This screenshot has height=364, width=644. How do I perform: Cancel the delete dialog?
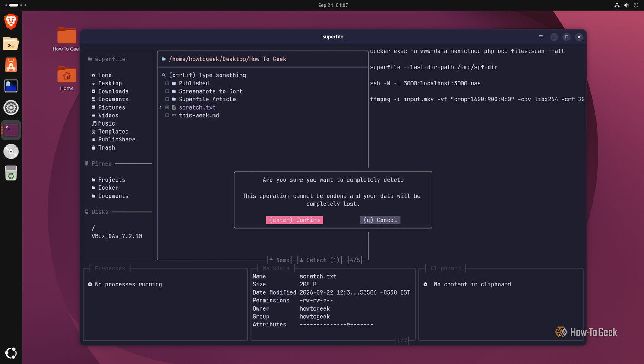click(380, 220)
